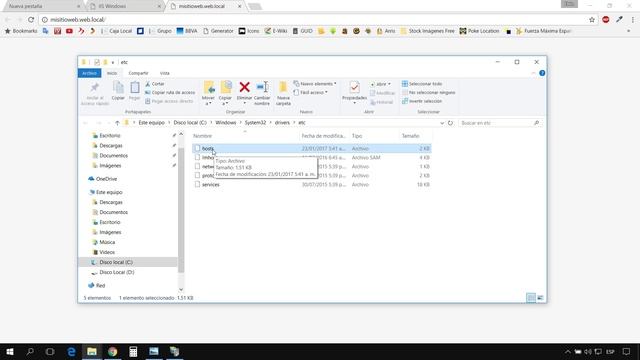Check the checkbox beside protocol file
The height and width of the screenshot is (360, 640).
click(x=197, y=176)
